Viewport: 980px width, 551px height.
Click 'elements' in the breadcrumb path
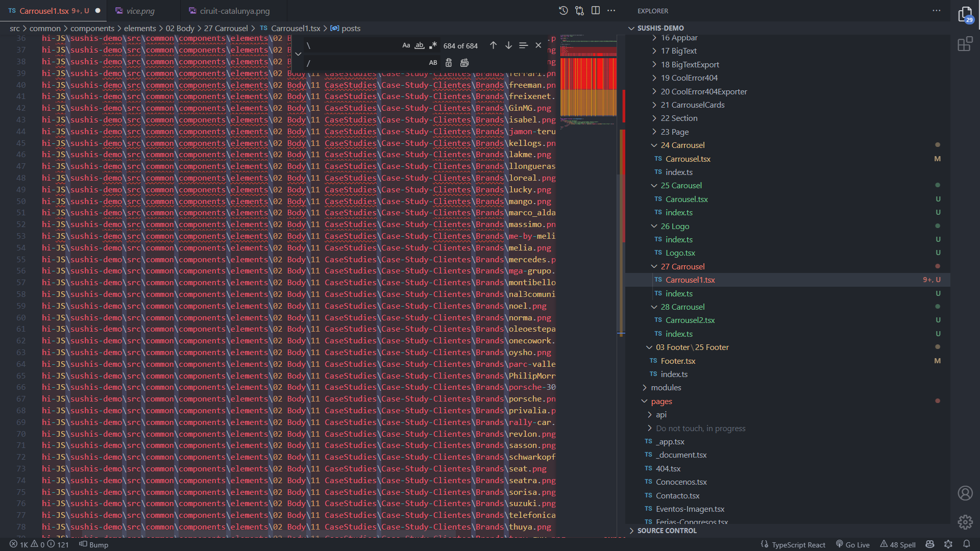140,29
